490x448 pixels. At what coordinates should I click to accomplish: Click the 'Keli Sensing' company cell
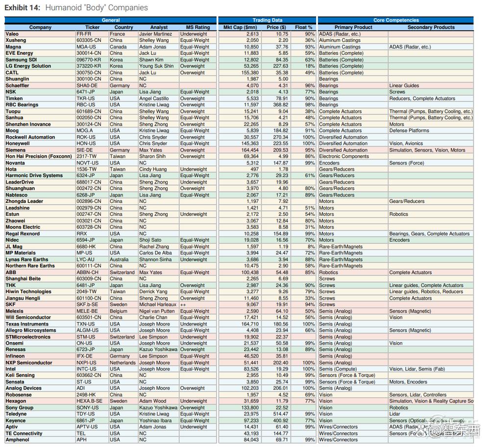(20, 375)
